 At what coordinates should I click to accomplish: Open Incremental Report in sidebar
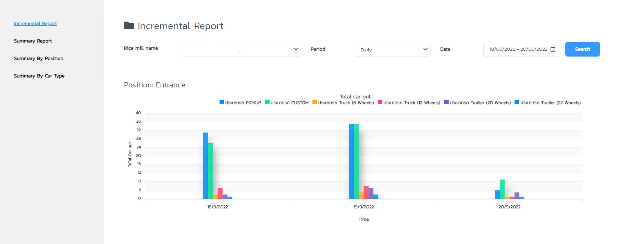tap(35, 24)
